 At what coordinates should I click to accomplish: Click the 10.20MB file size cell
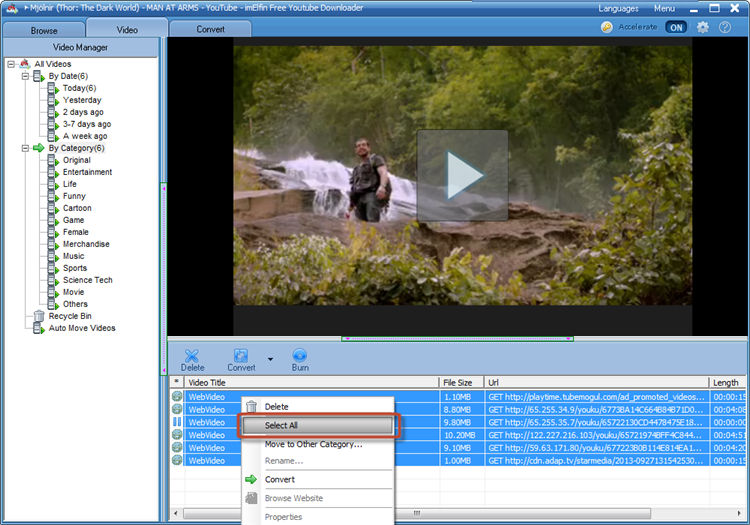pos(462,435)
